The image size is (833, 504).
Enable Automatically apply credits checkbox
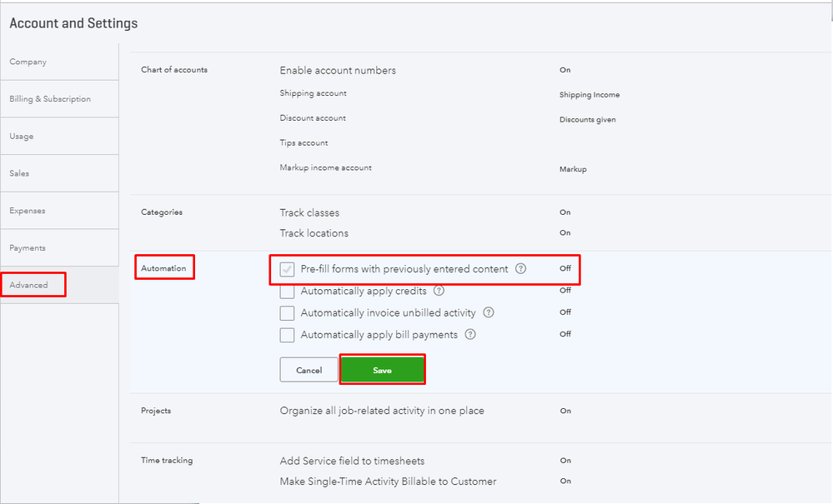click(287, 292)
